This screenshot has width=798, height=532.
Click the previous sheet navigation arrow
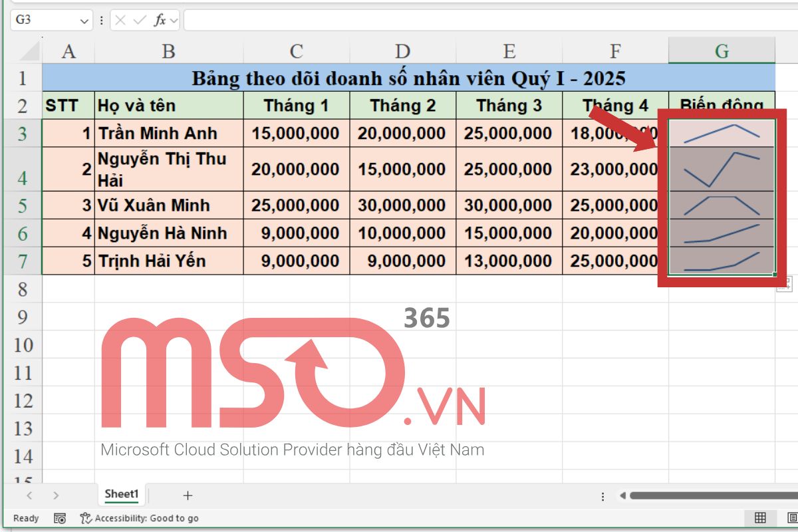pyautogui.click(x=29, y=495)
